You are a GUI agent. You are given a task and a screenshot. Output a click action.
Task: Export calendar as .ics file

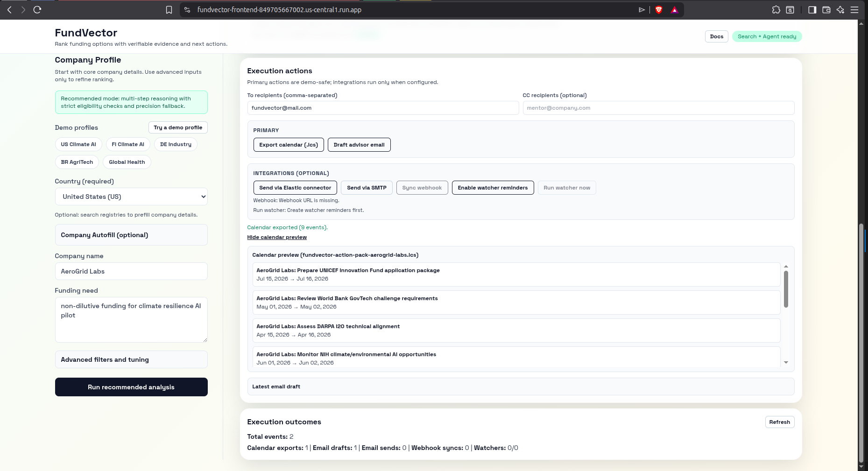coord(289,145)
